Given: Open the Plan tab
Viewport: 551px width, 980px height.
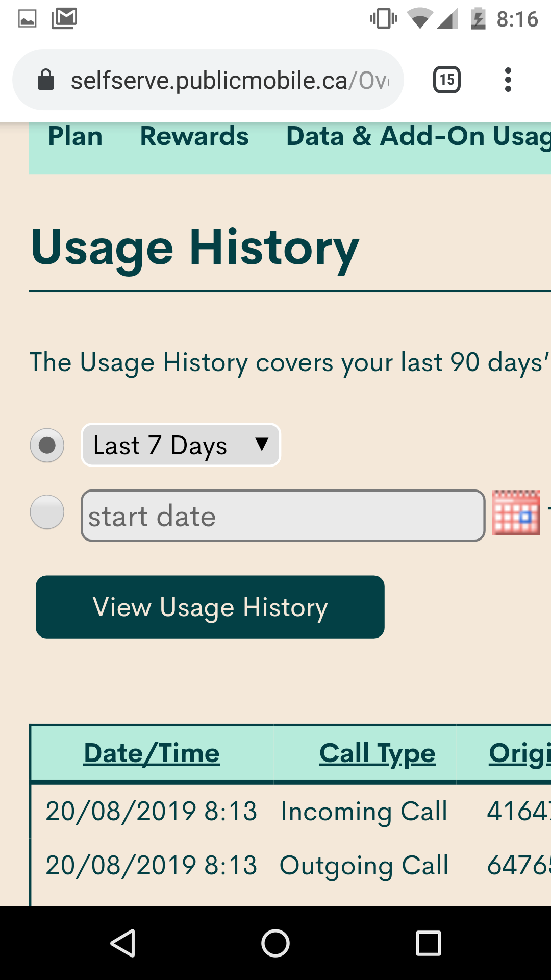Looking at the screenshot, I should click(74, 137).
